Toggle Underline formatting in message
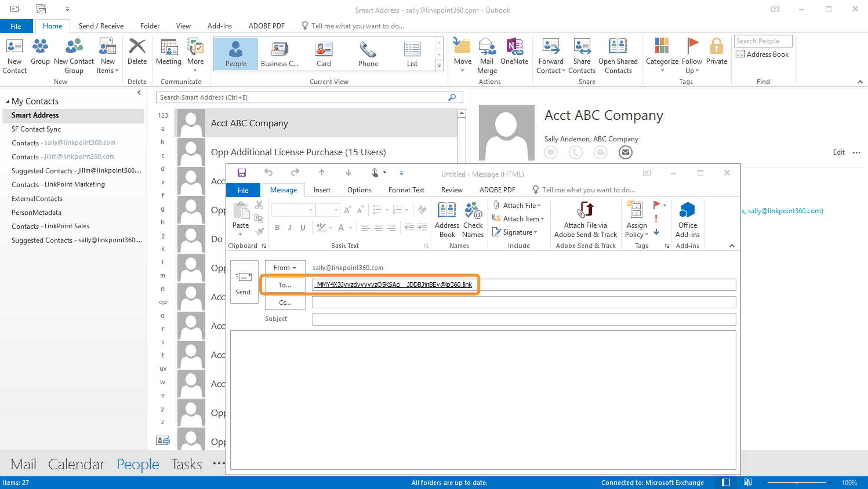Screen dimensions: 868x489 coord(303,228)
